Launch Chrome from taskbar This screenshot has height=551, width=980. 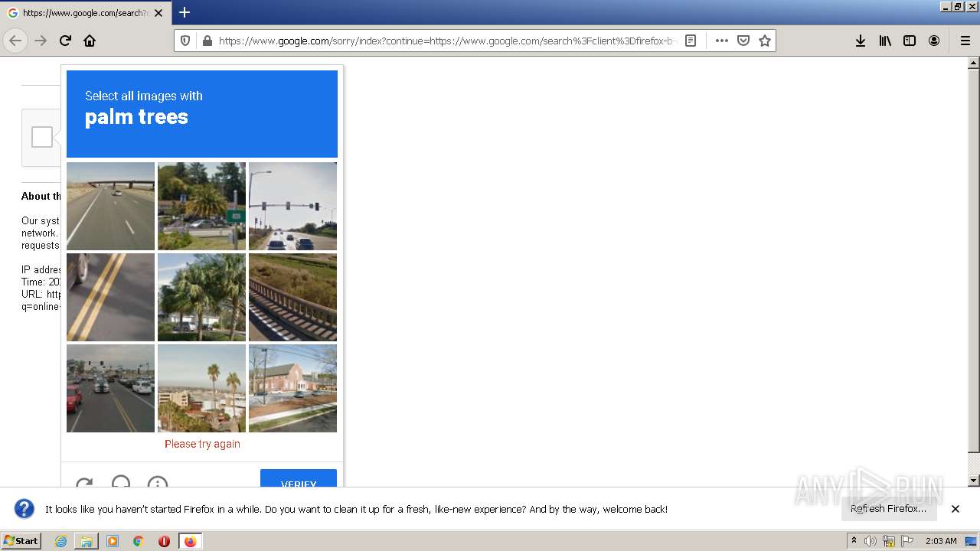139,541
